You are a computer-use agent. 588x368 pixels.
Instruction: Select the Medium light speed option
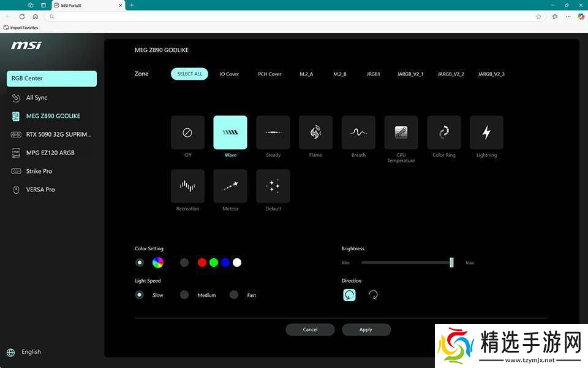[184, 295]
